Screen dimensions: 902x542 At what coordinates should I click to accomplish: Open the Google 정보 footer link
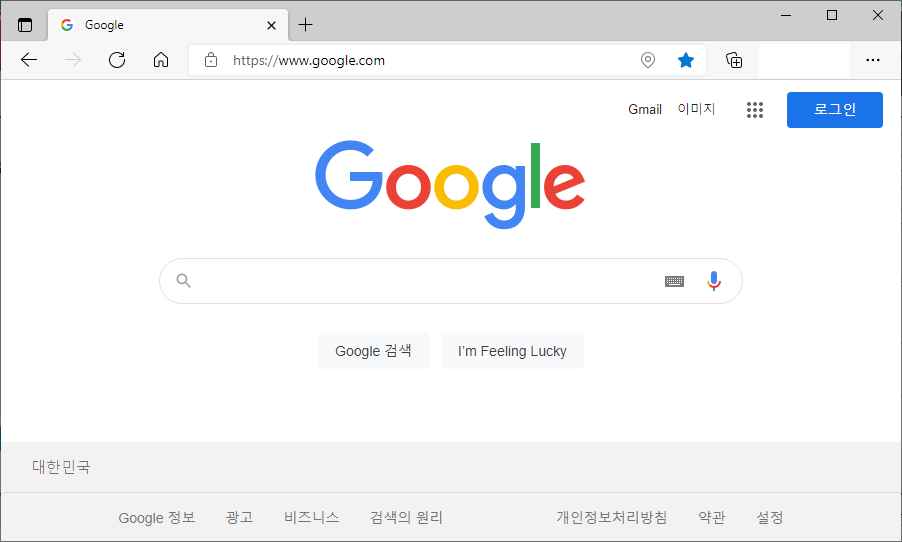157,517
